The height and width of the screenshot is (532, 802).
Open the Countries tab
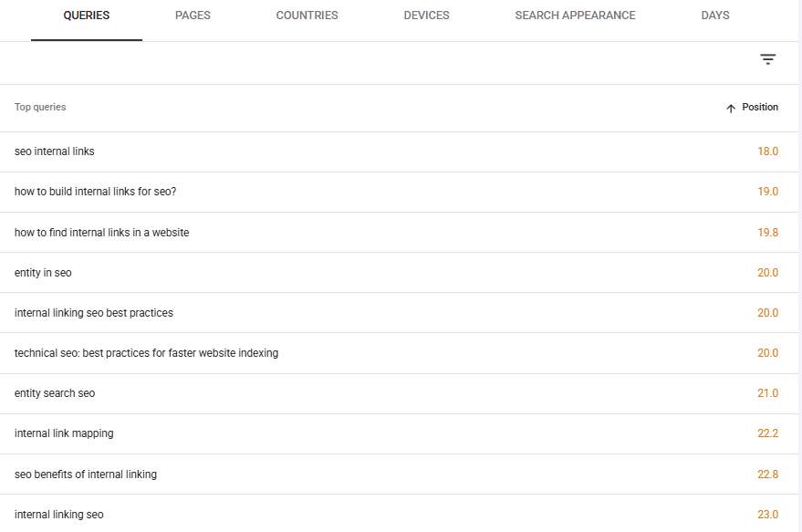pyautogui.click(x=307, y=16)
